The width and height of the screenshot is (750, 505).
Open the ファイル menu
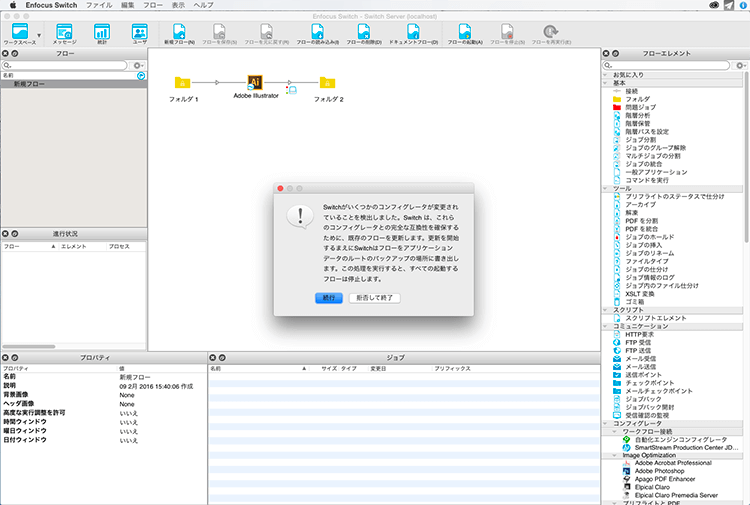pos(99,5)
